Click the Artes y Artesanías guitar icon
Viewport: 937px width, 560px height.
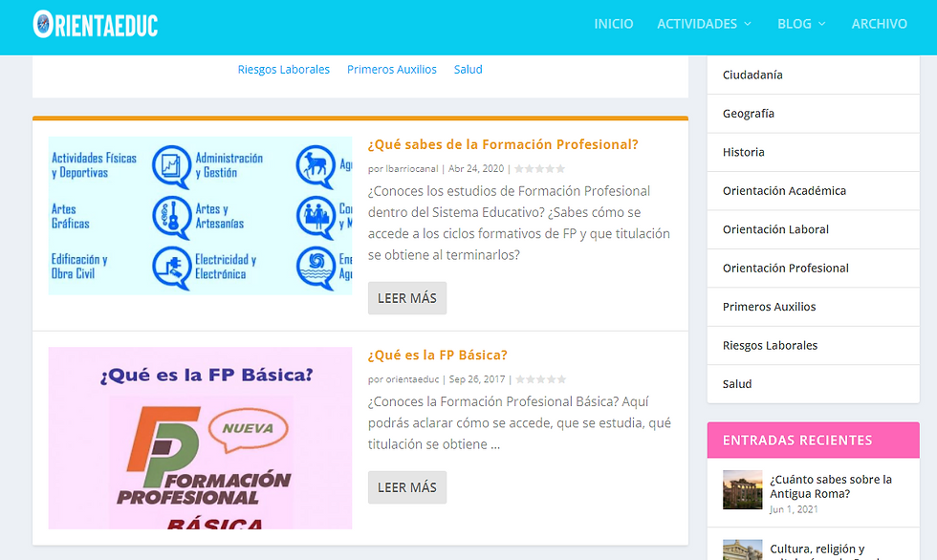tap(171, 216)
